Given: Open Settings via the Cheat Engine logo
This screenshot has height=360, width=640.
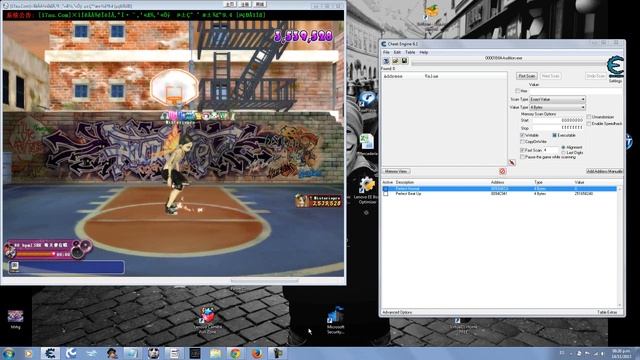Looking at the screenshot, I should [615, 67].
